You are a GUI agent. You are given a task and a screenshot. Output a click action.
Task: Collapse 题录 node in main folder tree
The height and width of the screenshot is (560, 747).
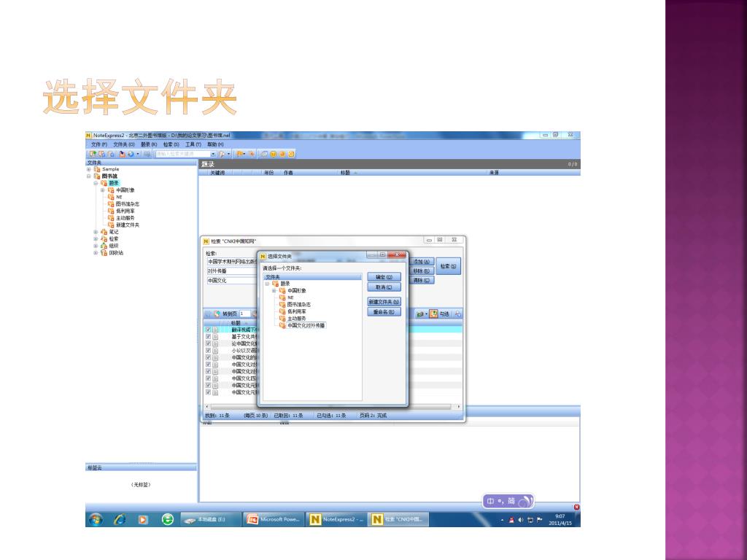click(x=96, y=183)
